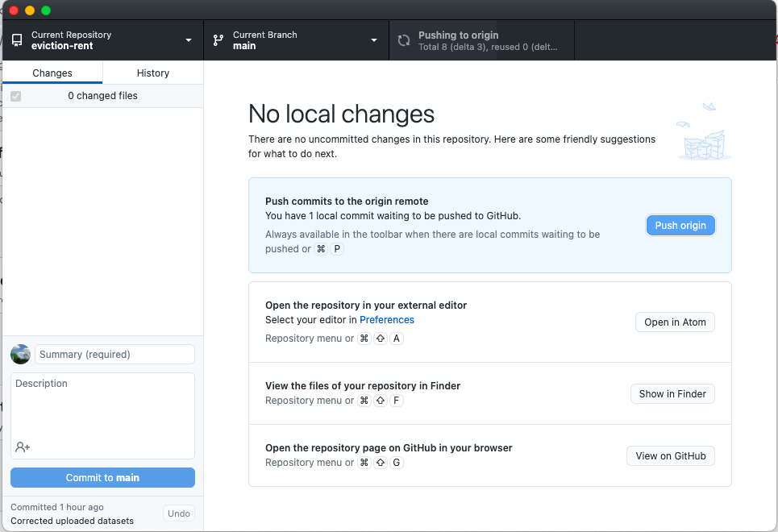Screen dimensions: 778x532
Task: Open the Current Branch dropdown
Action: tap(373, 39)
